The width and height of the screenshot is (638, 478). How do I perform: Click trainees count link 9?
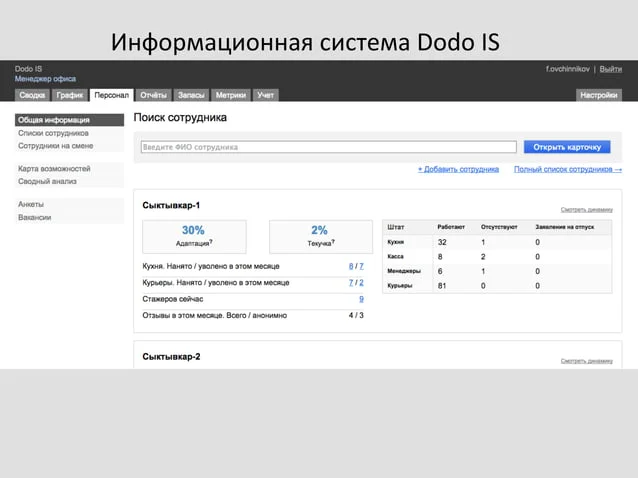click(361, 299)
